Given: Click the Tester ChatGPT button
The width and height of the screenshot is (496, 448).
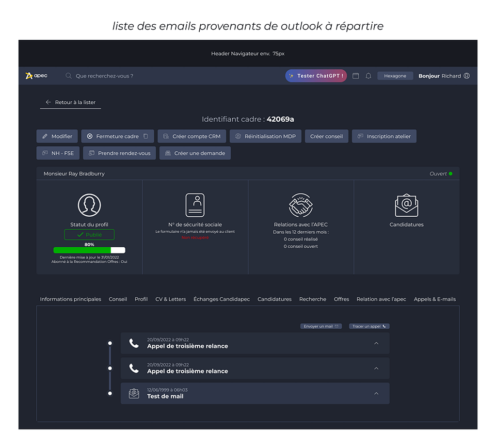Looking at the screenshot, I should pyautogui.click(x=316, y=76).
